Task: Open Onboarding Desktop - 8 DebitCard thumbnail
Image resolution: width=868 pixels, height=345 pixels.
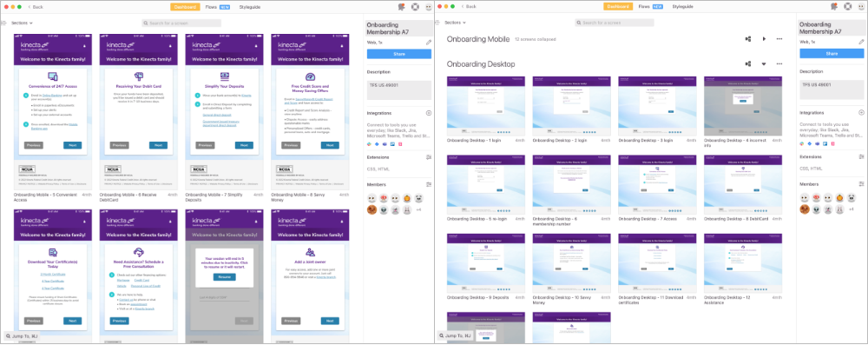Action: [x=743, y=185]
